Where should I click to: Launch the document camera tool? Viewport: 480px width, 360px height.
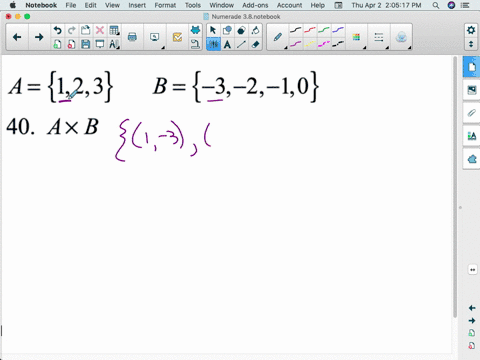coord(195,44)
